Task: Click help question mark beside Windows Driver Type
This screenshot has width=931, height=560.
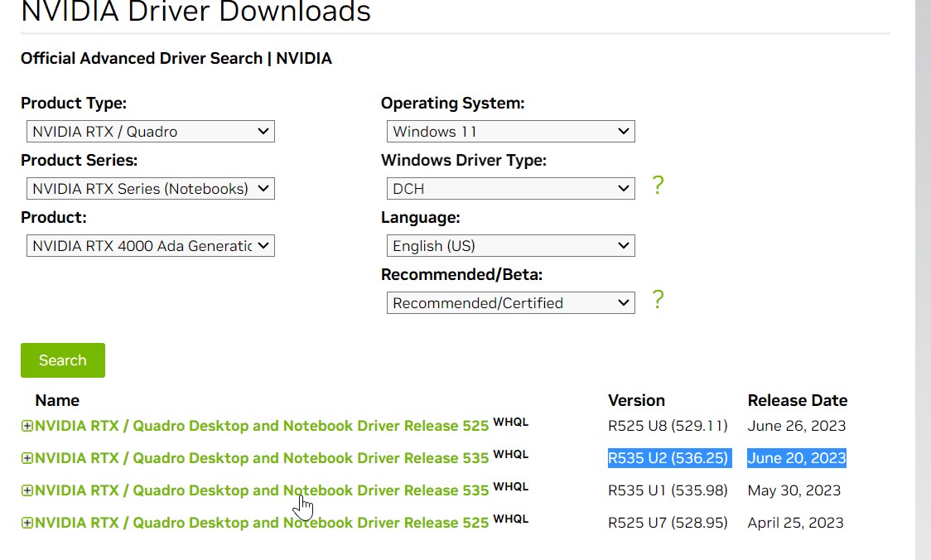Action: pos(658,186)
